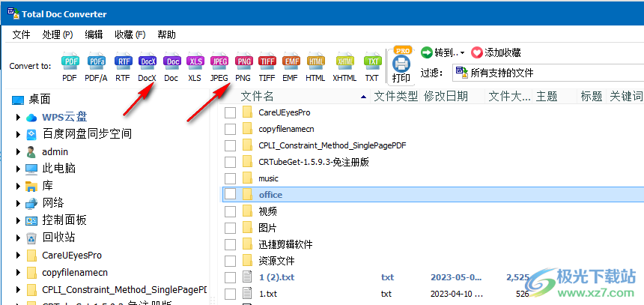
Task: Convert to JPEG image format
Action: point(219,61)
